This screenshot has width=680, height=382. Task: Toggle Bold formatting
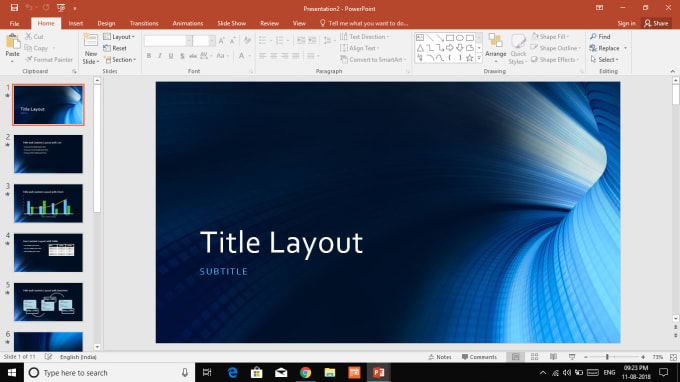149,56
